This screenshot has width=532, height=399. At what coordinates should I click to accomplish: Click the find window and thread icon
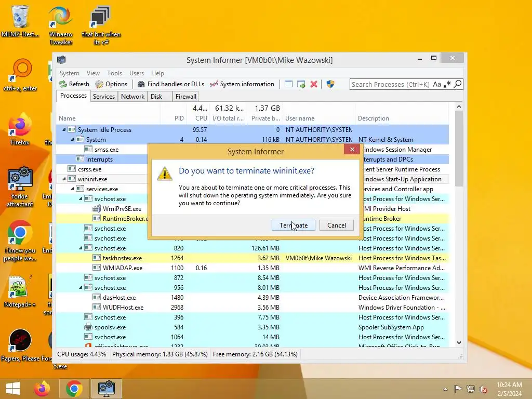coord(301,84)
